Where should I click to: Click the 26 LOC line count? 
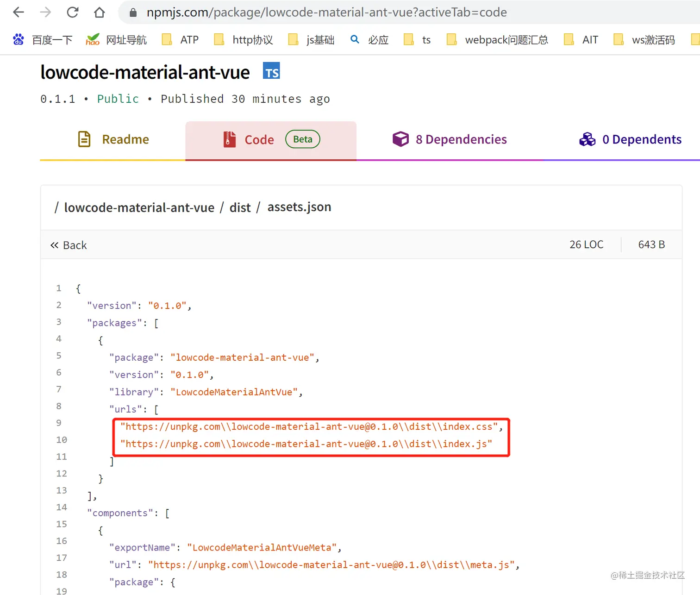click(586, 244)
